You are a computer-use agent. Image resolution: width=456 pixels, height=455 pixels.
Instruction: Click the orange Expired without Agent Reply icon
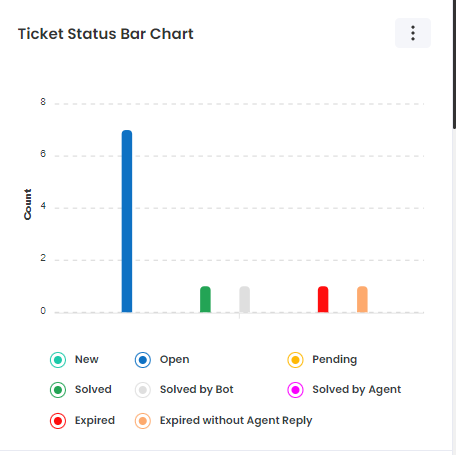[143, 421]
